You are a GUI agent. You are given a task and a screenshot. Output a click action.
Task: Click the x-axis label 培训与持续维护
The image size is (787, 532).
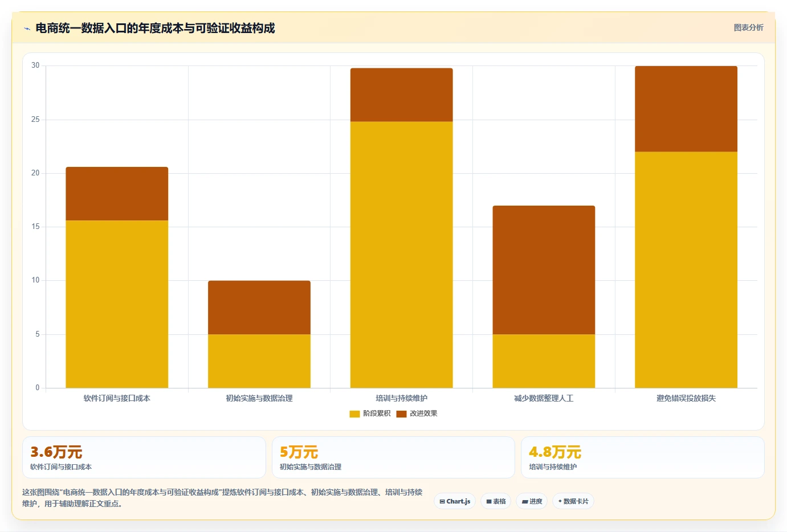click(401, 398)
